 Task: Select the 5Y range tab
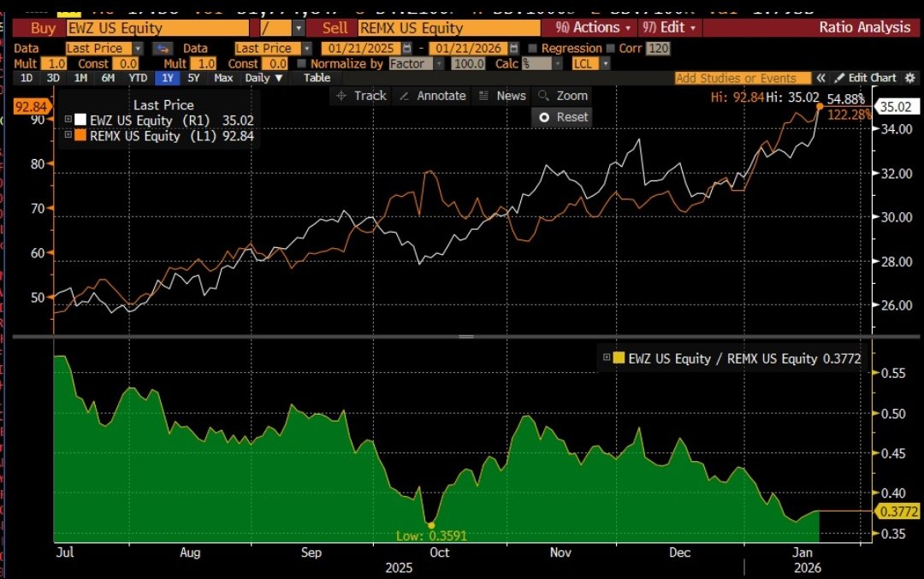point(193,78)
